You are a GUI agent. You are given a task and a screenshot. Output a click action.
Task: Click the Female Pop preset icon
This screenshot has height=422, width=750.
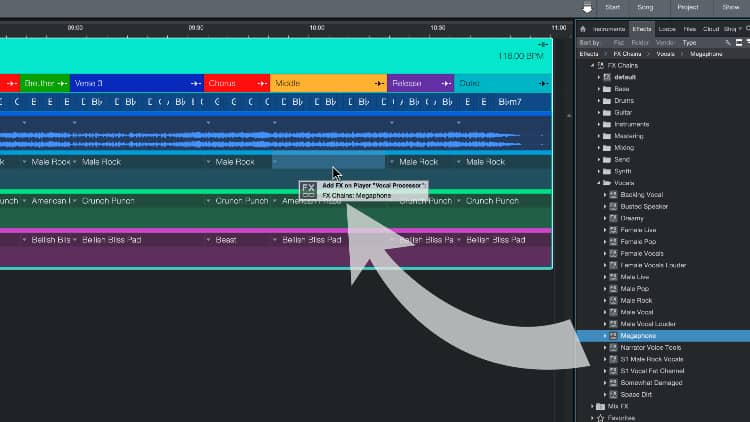coord(613,242)
